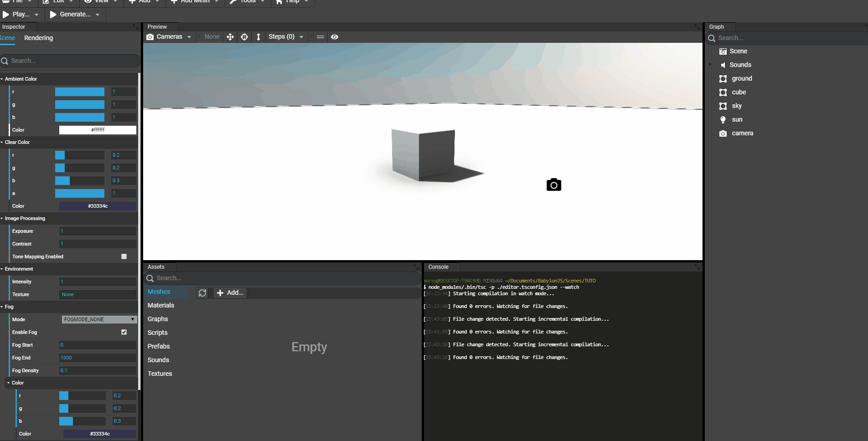Expand the Sounds node in Graph
The width and height of the screenshot is (868, 441).
[710, 65]
